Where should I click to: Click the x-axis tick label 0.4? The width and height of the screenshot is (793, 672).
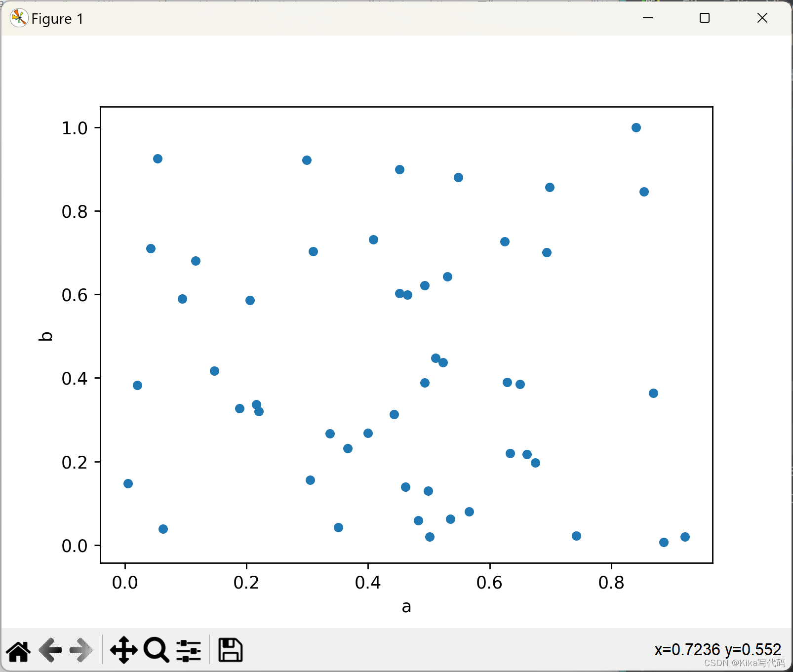click(x=368, y=583)
